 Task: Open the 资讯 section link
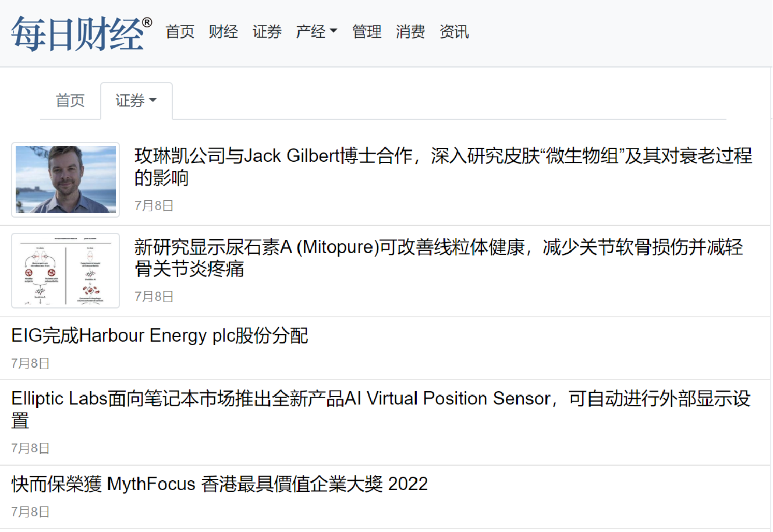[454, 31]
